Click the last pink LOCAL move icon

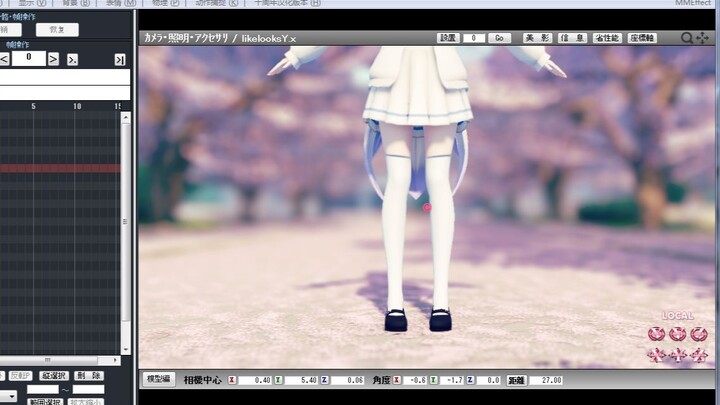(x=698, y=354)
